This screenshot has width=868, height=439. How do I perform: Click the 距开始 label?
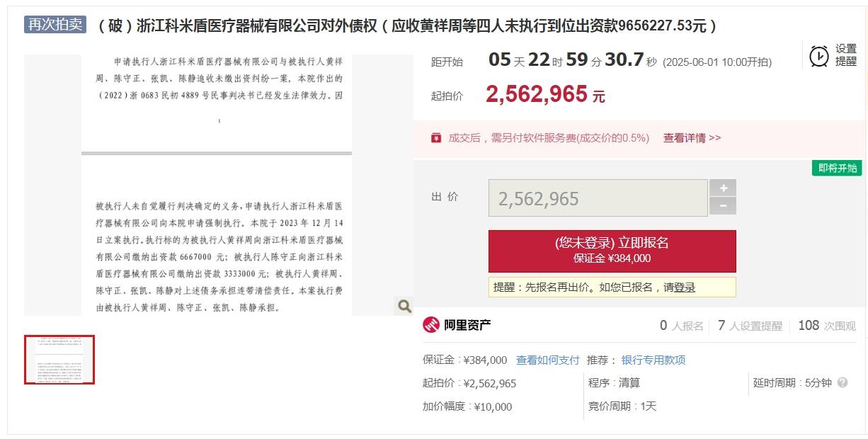[x=447, y=62]
